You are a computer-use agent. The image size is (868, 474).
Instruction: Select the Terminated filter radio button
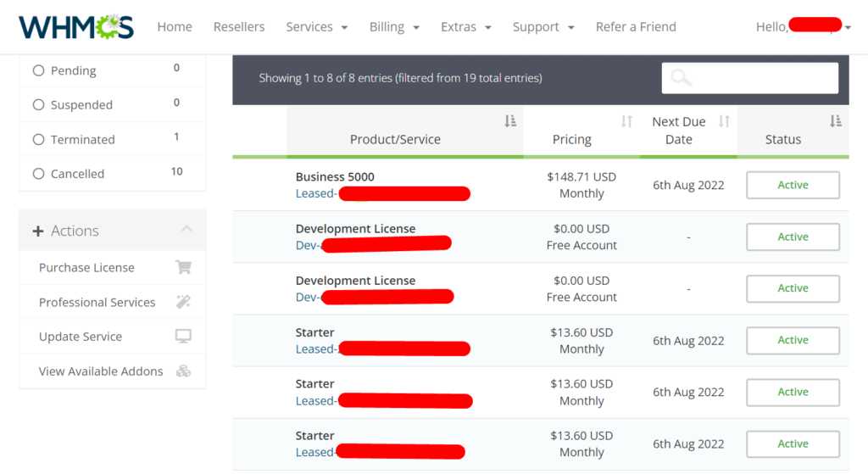[38, 140]
